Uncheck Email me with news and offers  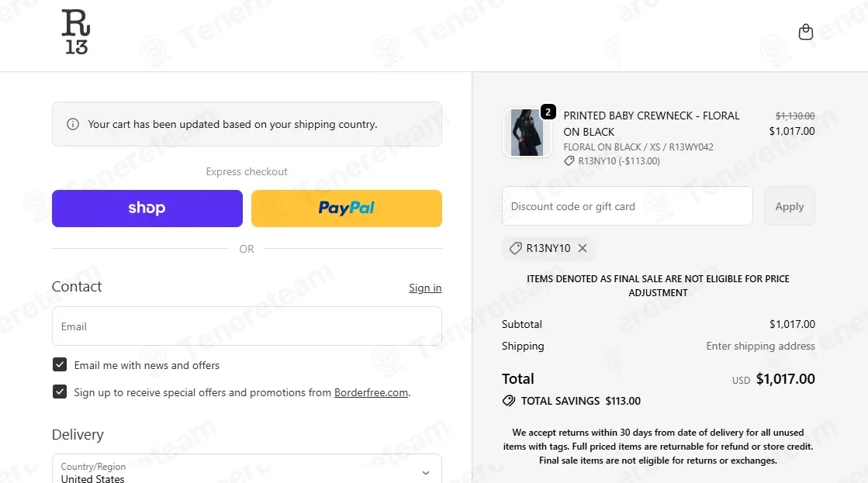click(60, 365)
